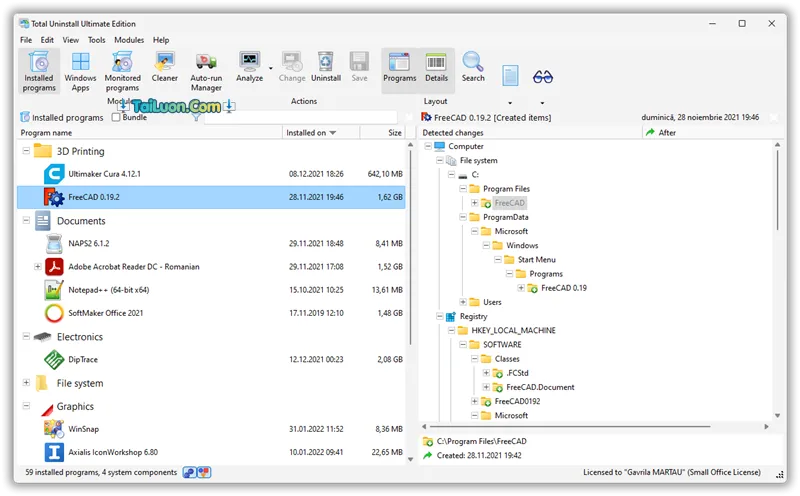This screenshot has height=496, width=800.
Task: Open Windows Apps module
Action: click(x=80, y=71)
